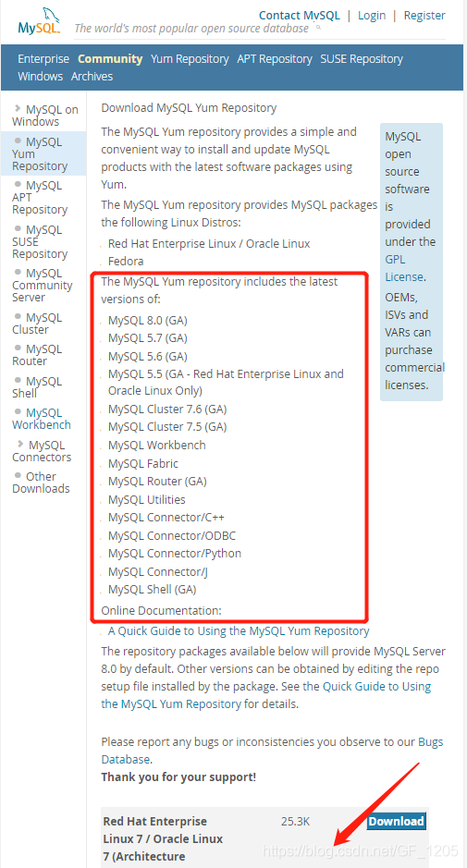Click the 'MySQL Connector/Python' list item
467x868 pixels.
(175, 554)
